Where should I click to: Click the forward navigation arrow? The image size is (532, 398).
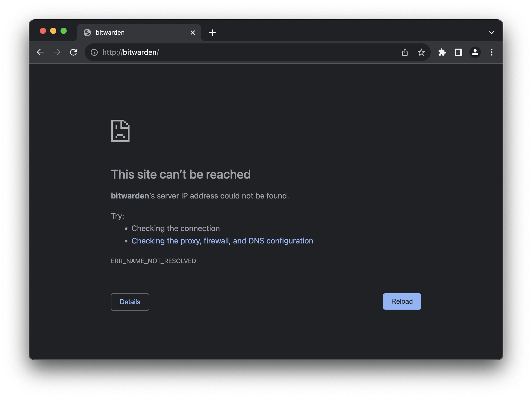click(57, 52)
